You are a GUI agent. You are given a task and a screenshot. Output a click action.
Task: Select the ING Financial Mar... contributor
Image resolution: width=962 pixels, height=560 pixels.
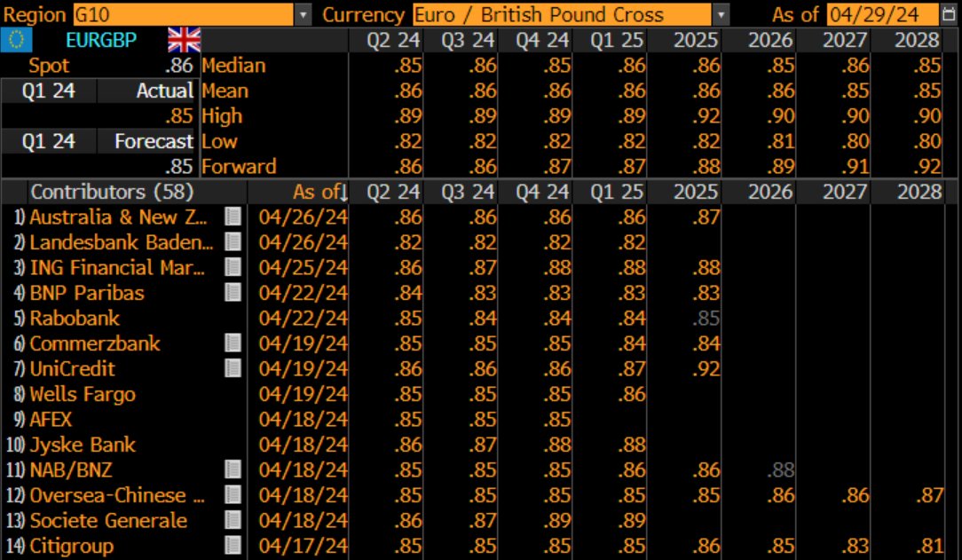(x=117, y=267)
